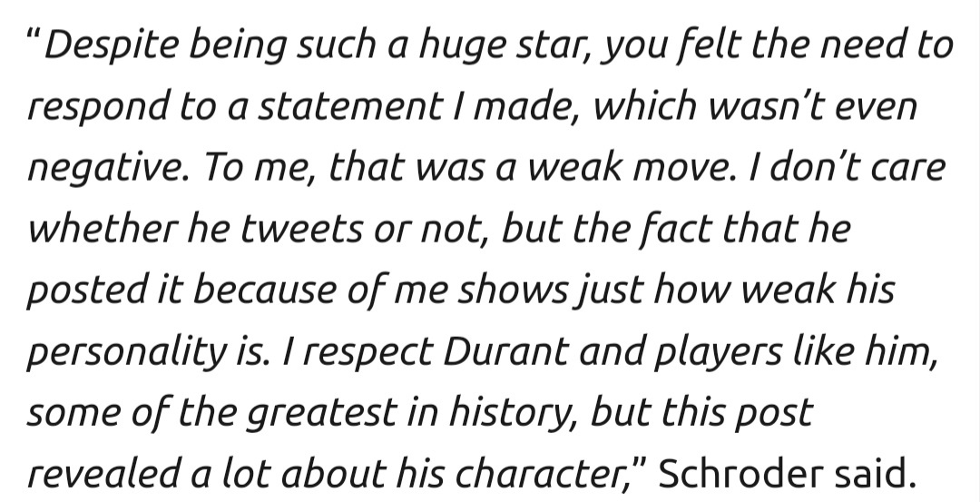Click the word "shows" in the quote

point(514,291)
